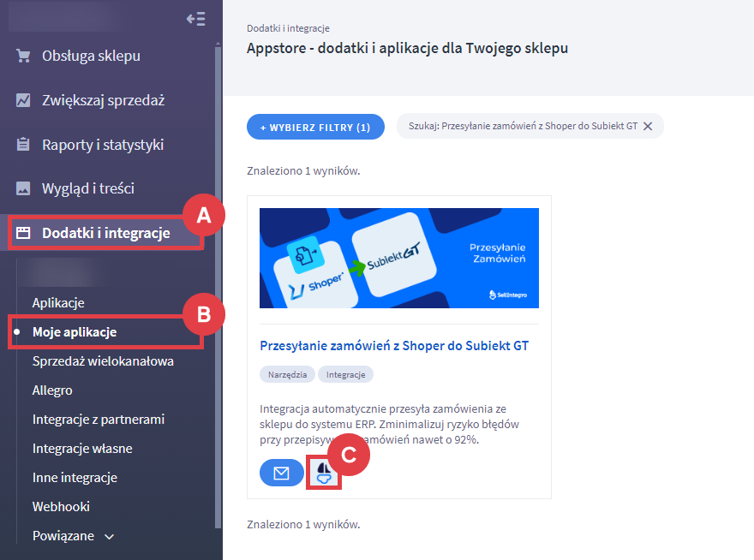Go to Sprzedaż wielokanałowa section

point(103,361)
